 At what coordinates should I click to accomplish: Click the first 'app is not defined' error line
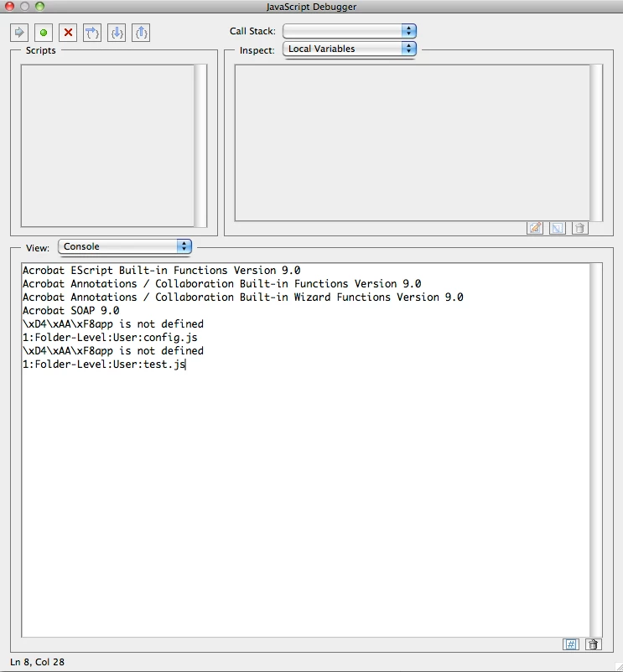(113, 324)
